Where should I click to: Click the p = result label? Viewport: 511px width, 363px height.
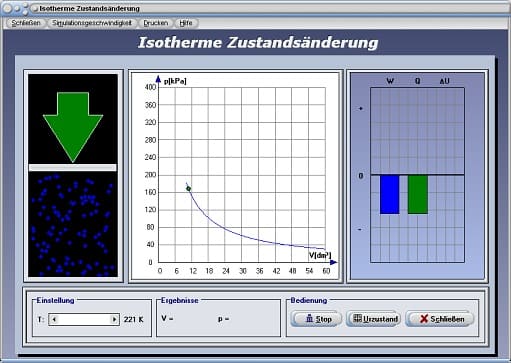pos(223,319)
